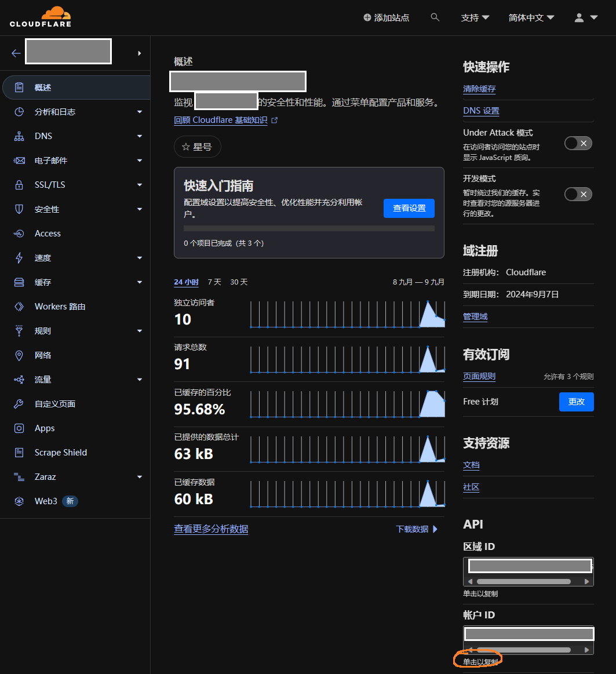Click the back arrow beside the site name
This screenshot has width=616, height=674.
click(x=16, y=53)
